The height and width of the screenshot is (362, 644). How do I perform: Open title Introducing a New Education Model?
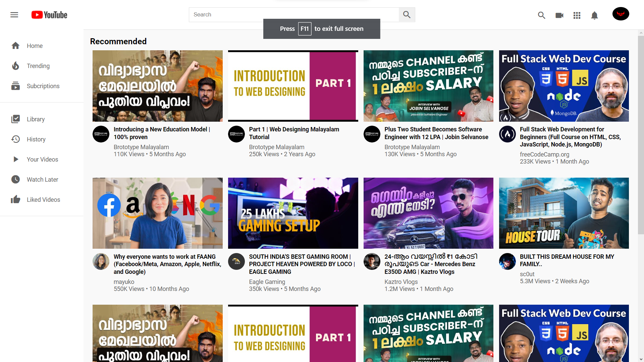coord(162,133)
